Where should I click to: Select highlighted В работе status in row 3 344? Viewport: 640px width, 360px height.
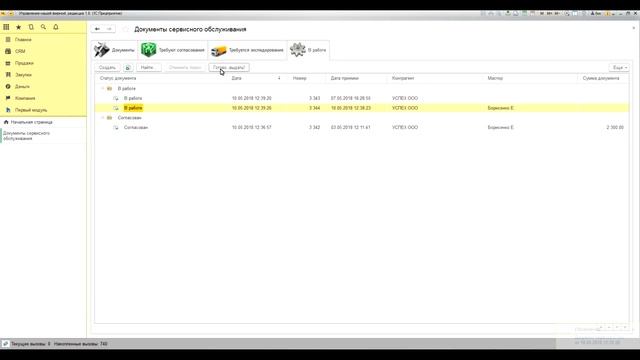pyautogui.click(x=133, y=108)
